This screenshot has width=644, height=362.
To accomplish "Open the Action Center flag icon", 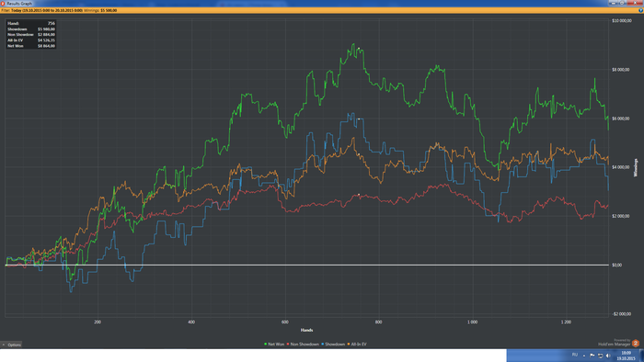I will (592, 356).
